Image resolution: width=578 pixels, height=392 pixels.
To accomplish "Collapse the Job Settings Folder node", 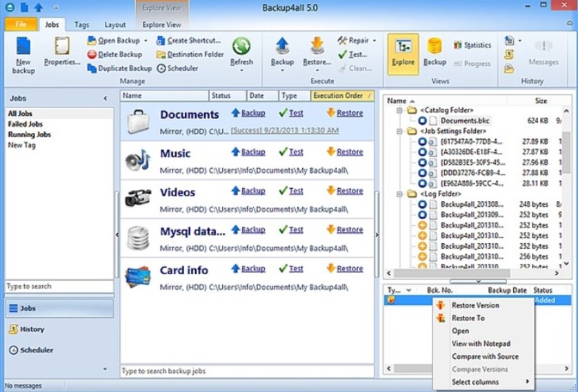I will tap(399, 131).
